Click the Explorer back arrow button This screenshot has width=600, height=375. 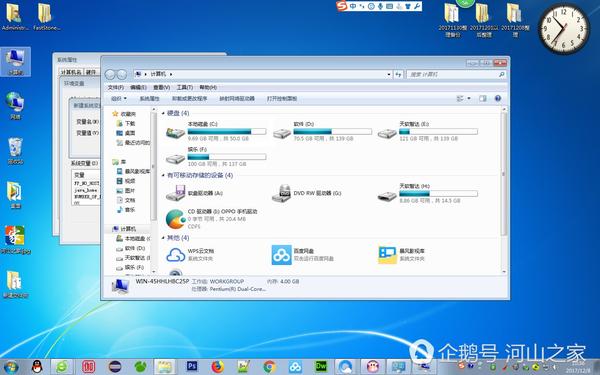point(110,74)
